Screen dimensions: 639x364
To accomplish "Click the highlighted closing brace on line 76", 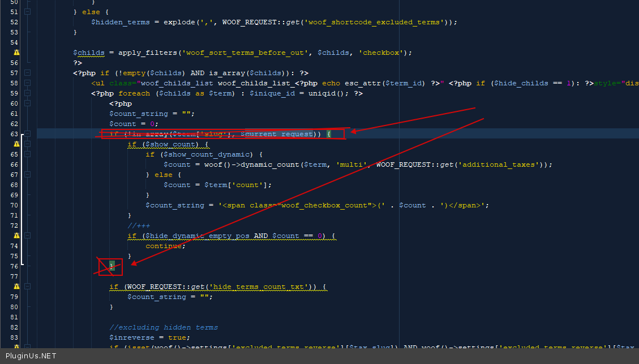I will click(112, 266).
